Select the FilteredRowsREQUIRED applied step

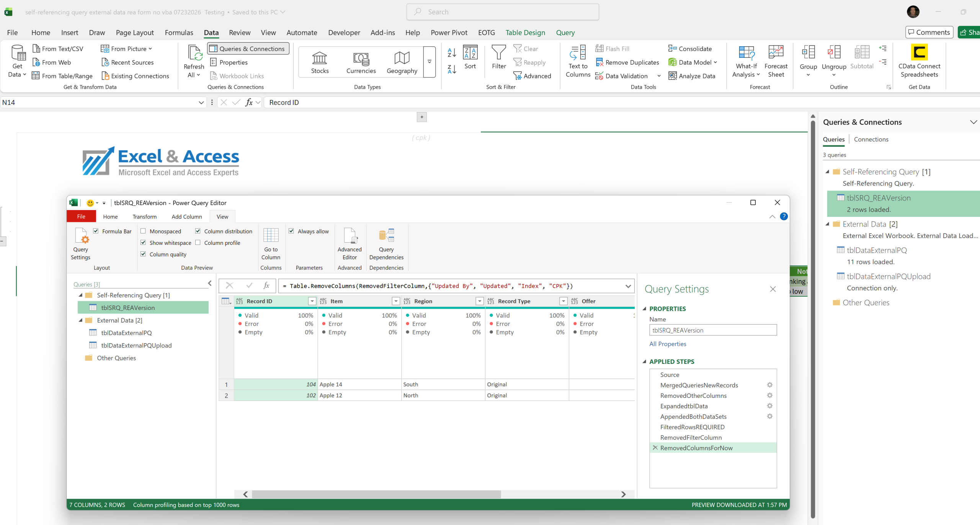point(692,427)
